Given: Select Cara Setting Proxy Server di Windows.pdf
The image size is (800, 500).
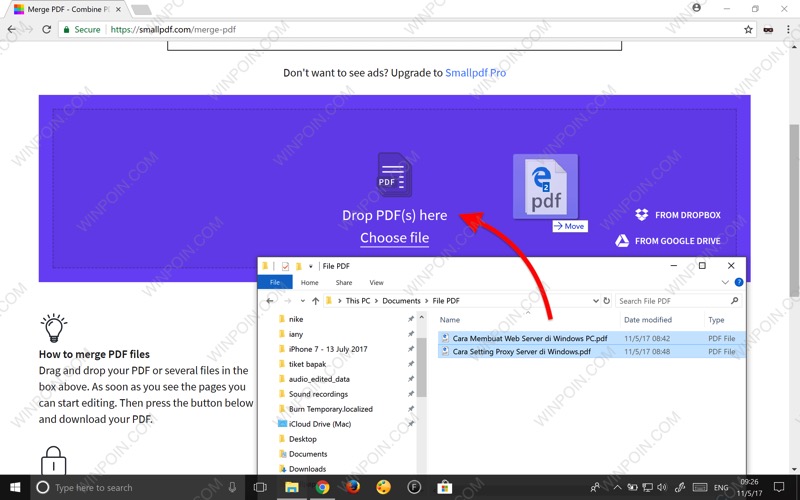Looking at the screenshot, I should 591,351.
